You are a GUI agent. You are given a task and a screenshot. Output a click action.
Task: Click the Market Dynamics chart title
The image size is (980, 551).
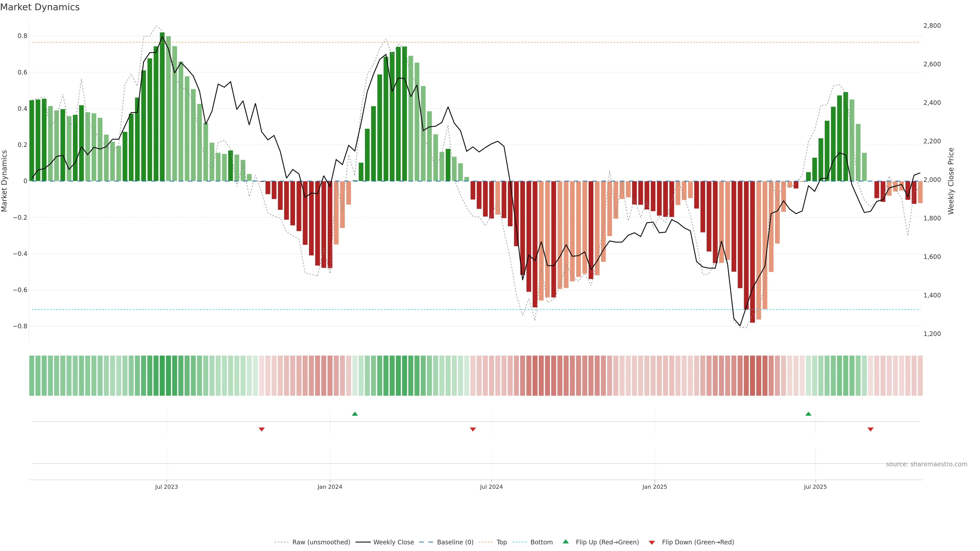point(40,7)
